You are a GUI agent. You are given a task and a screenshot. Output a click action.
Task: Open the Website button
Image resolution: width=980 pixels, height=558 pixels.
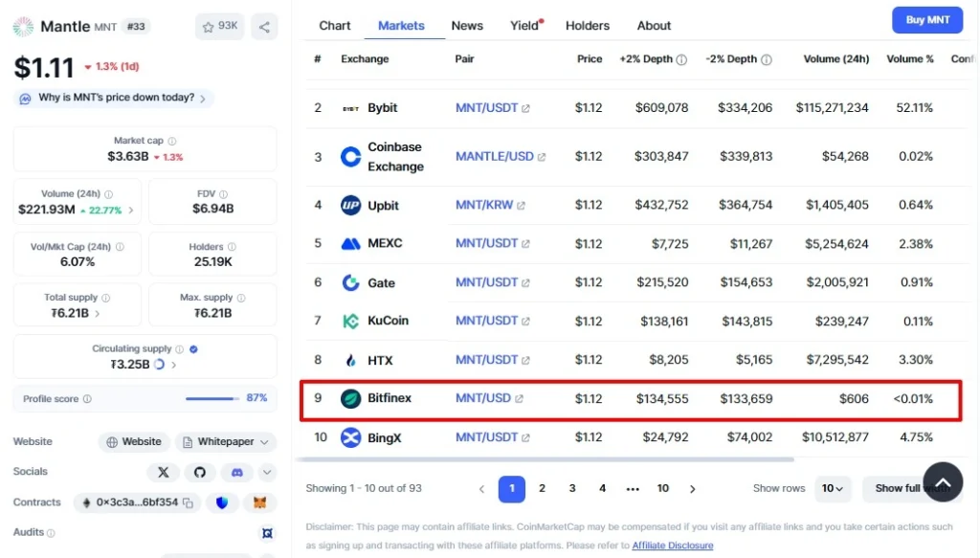pos(134,442)
